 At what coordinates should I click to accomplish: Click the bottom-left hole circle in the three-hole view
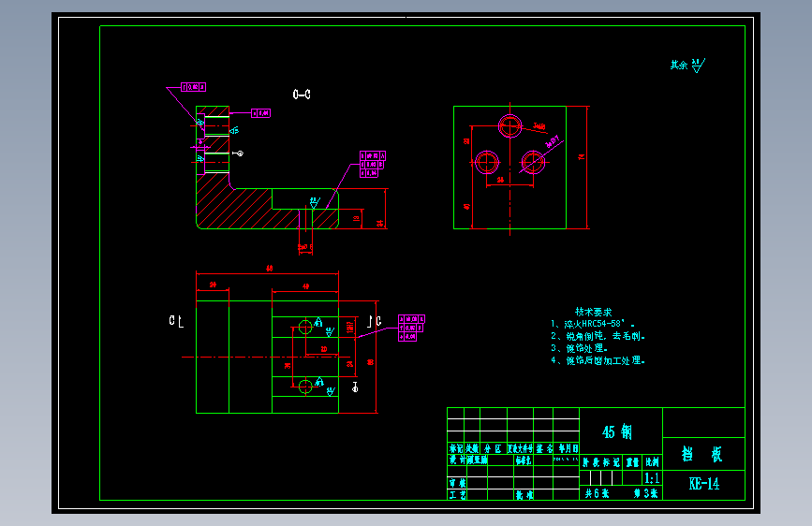coord(487,162)
